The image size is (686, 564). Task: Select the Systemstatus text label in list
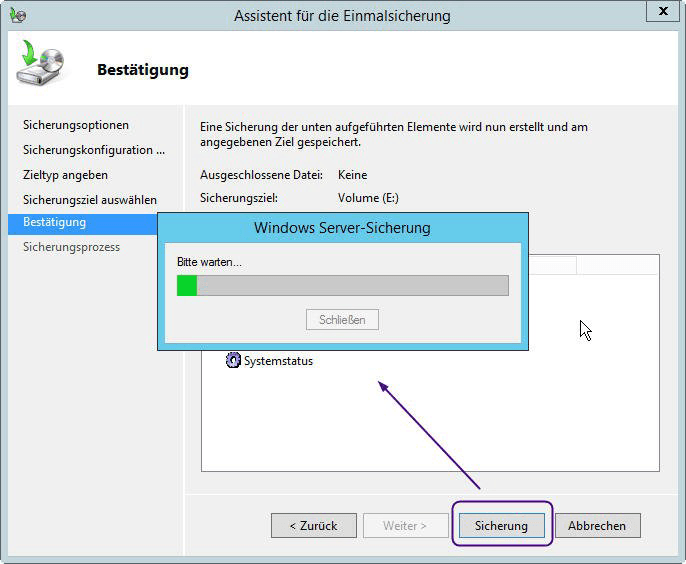(x=278, y=361)
